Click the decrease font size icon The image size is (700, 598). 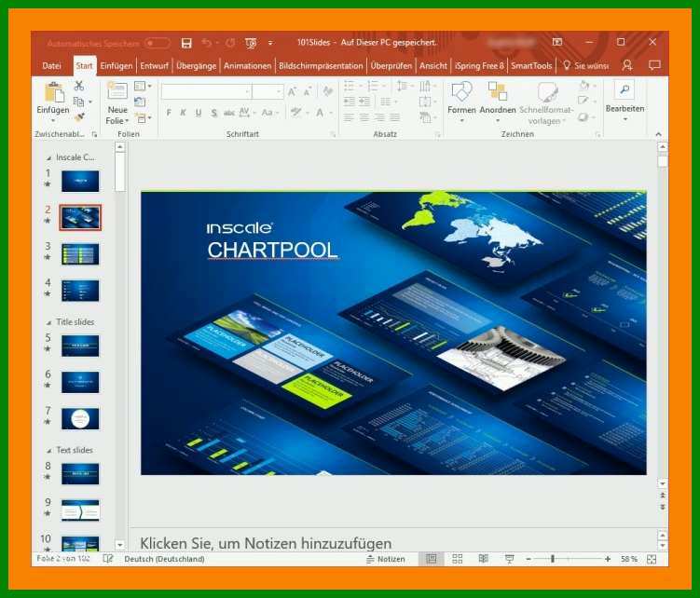click(x=308, y=92)
